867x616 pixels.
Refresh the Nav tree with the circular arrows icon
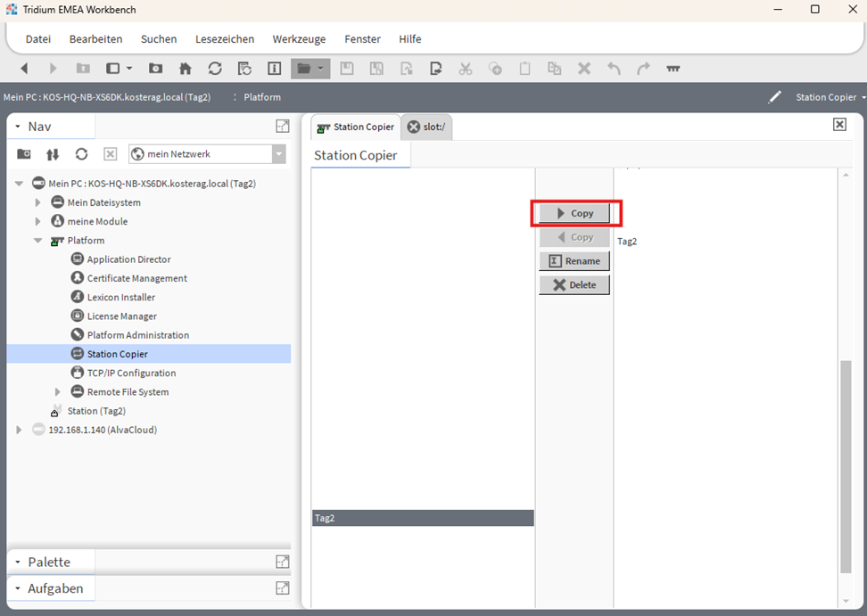(x=81, y=154)
